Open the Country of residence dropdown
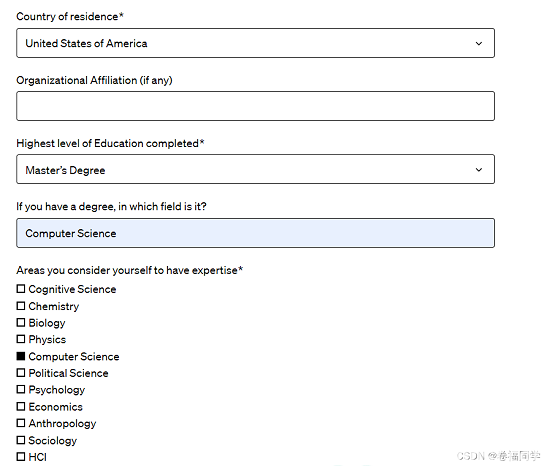Image resolution: width=550 pixels, height=467 pixels. click(255, 43)
